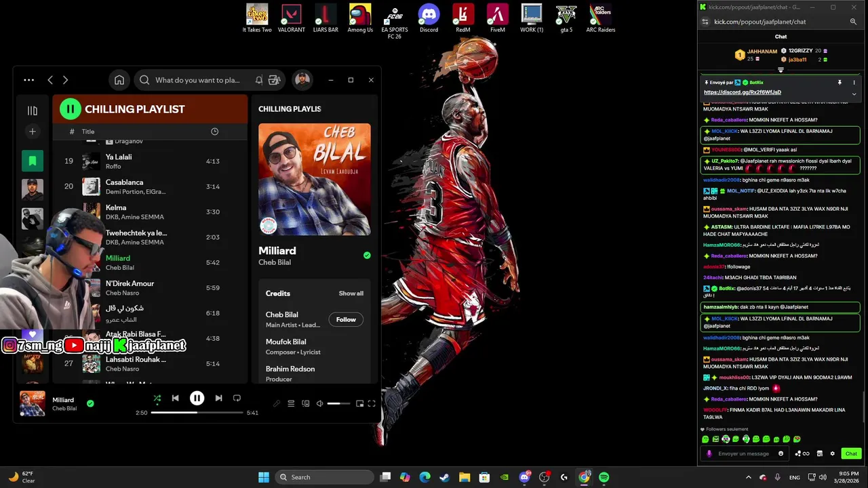This screenshot has width=868, height=488.
Task: Open the Among Us desktop shortcut
Action: [x=360, y=18]
